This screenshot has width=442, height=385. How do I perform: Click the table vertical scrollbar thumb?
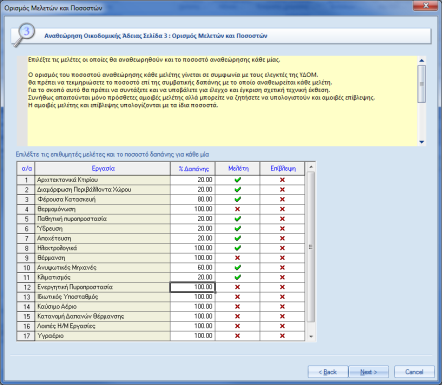coord(311,247)
